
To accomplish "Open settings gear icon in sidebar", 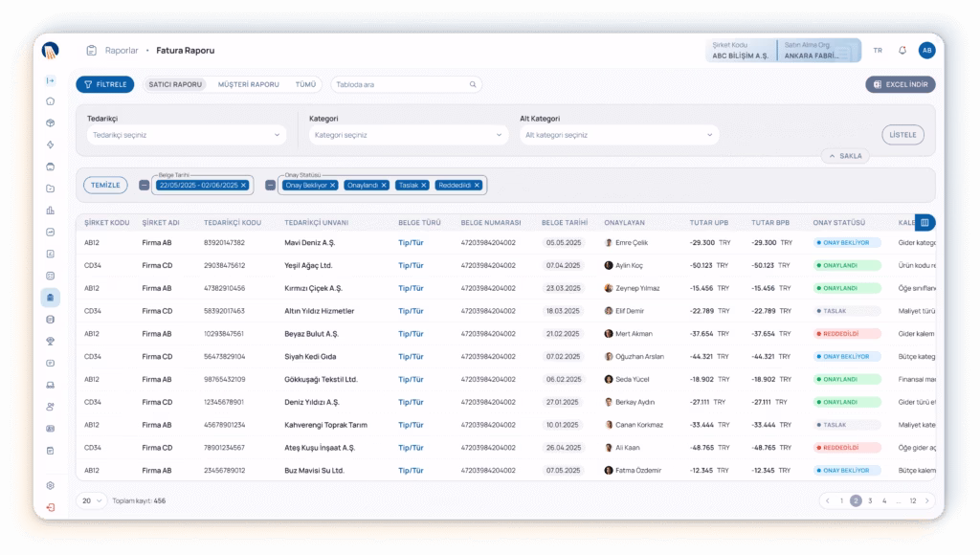I will tap(51, 485).
